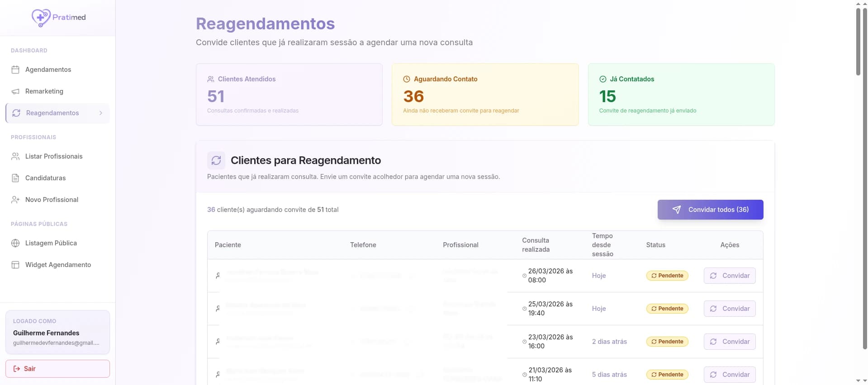Click the Ações column header
Image resolution: width=868 pixels, height=385 pixels.
[x=730, y=245]
